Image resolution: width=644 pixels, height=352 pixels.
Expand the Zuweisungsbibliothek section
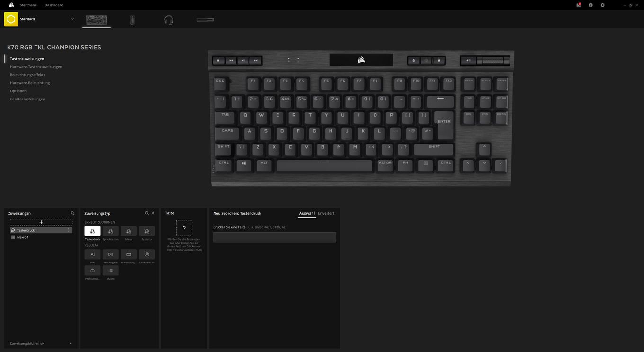point(71,343)
